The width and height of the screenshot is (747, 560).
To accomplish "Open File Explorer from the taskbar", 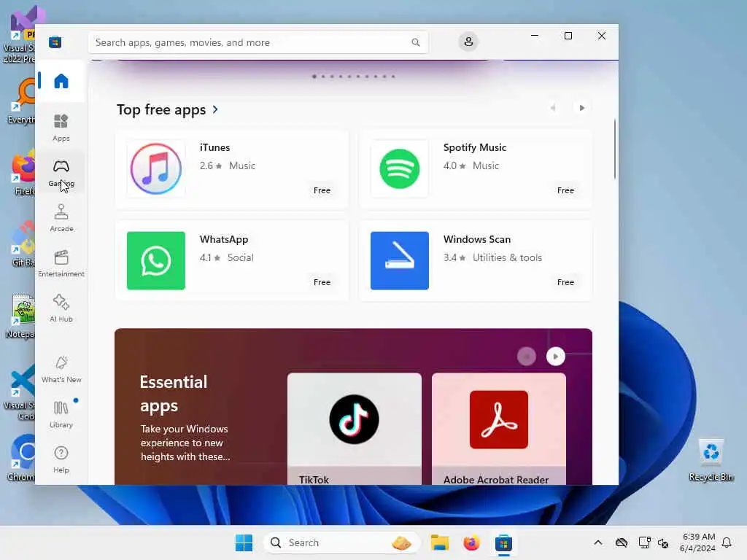I will pyautogui.click(x=440, y=542).
